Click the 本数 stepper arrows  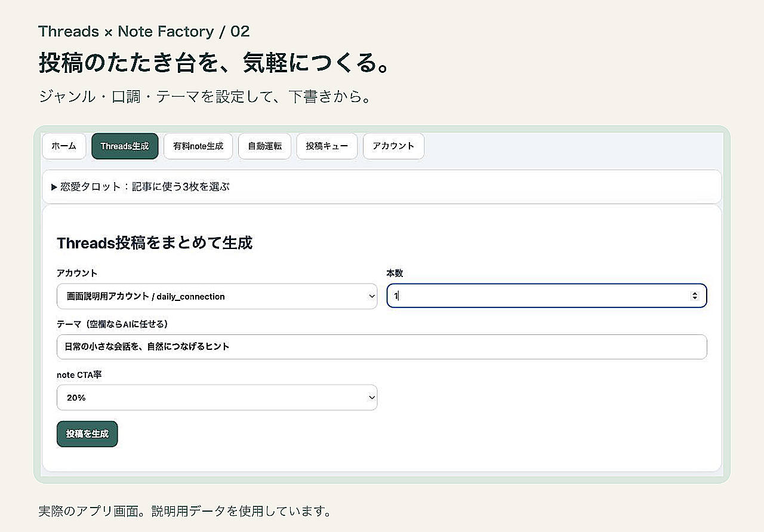point(694,296)
